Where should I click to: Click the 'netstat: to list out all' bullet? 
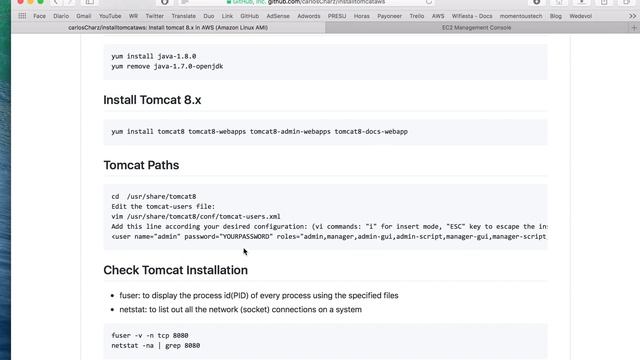pos(240,309)
